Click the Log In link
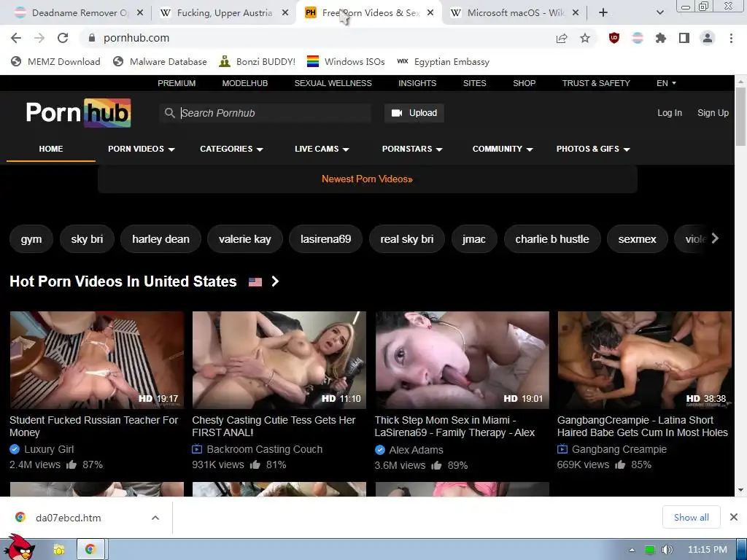This screenshot has height=560, width=747. pos(670,113)
